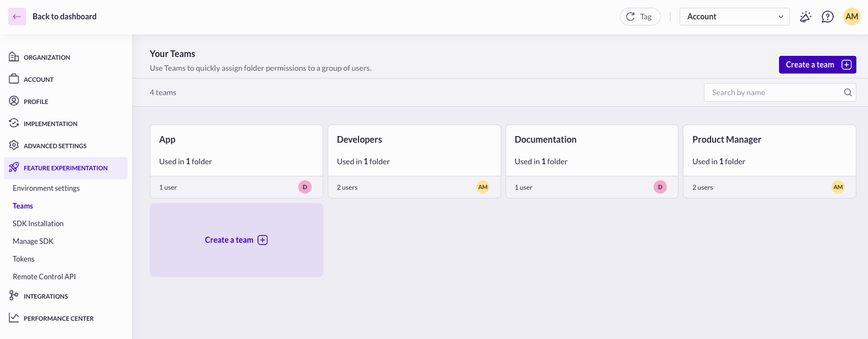Viewport: 868px width, 339px height.
Task: Open Performance Center in the sidebar
Action: (58, 319)
